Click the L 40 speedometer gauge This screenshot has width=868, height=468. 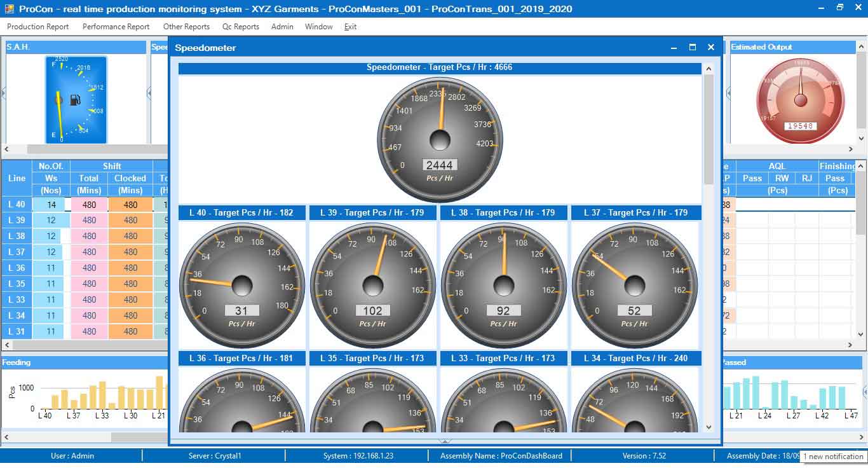pyautogui.click(x=242, y=286)
